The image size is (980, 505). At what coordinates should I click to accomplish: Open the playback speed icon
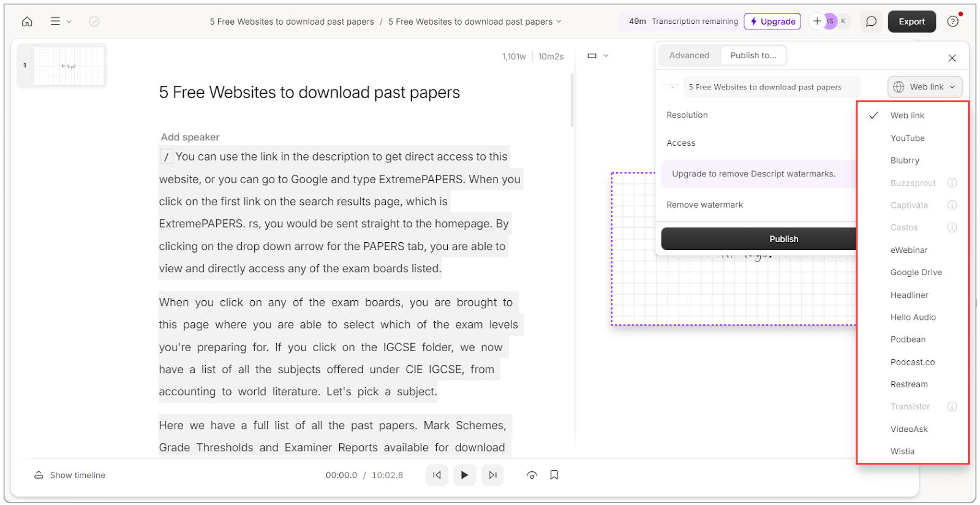(532, 475)
